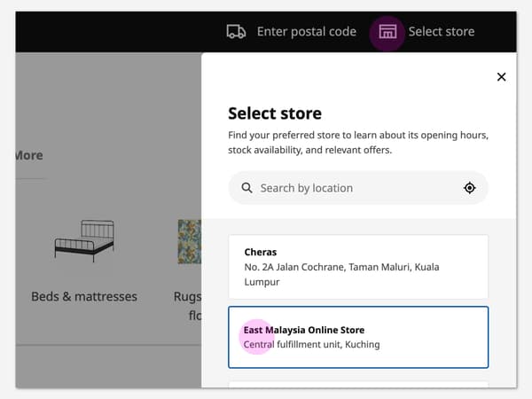Click the Rugs category thumbnail
The width and height of the screenshot is (532, 399).
click(190, 241)
